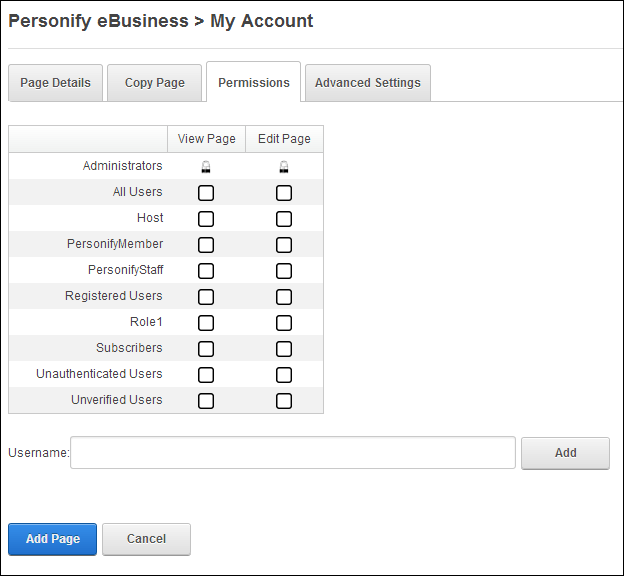Open the Page Details tab
This screenshot has height=576, width=624.
click(55, 83)
